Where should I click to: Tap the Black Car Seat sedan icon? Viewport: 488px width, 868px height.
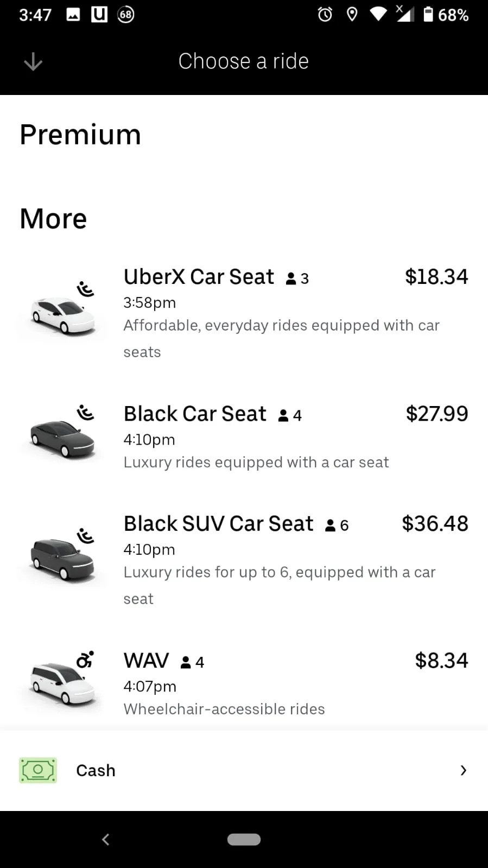point(62,438)
